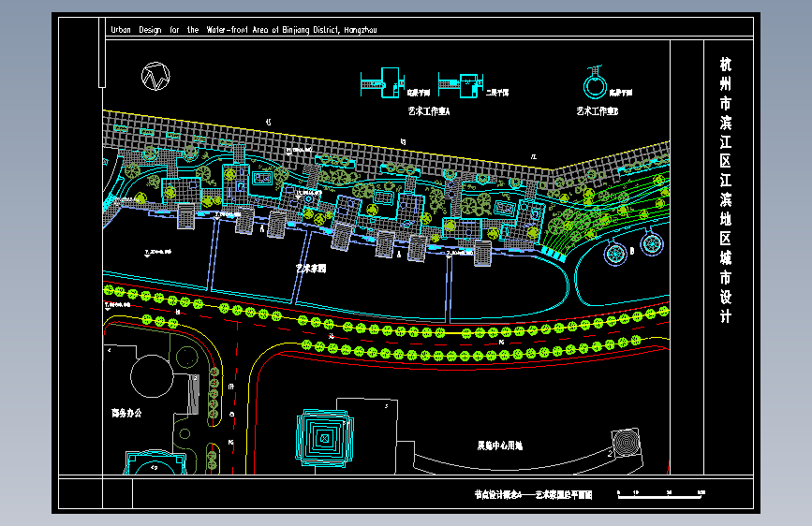812x526 pixels.
Task: Click the right round pavilion near the edge
Action: pyautogui.click(x=652, y=244)
